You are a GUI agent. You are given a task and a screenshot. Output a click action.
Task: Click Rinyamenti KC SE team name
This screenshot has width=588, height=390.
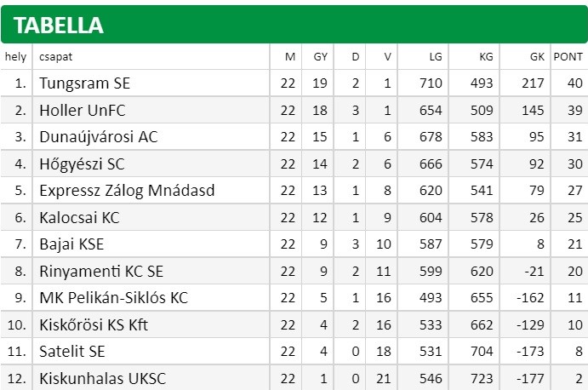click(x=101, y=272)
